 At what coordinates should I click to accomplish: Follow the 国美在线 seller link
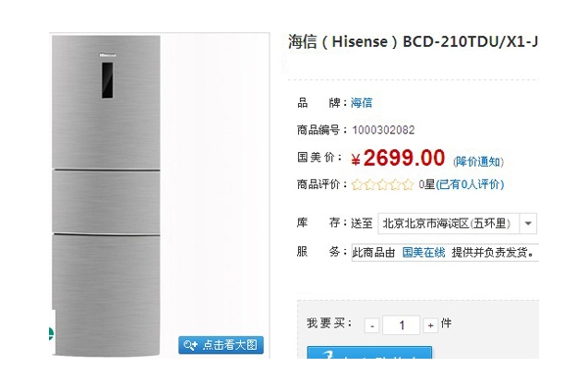(x=423, y=252)
